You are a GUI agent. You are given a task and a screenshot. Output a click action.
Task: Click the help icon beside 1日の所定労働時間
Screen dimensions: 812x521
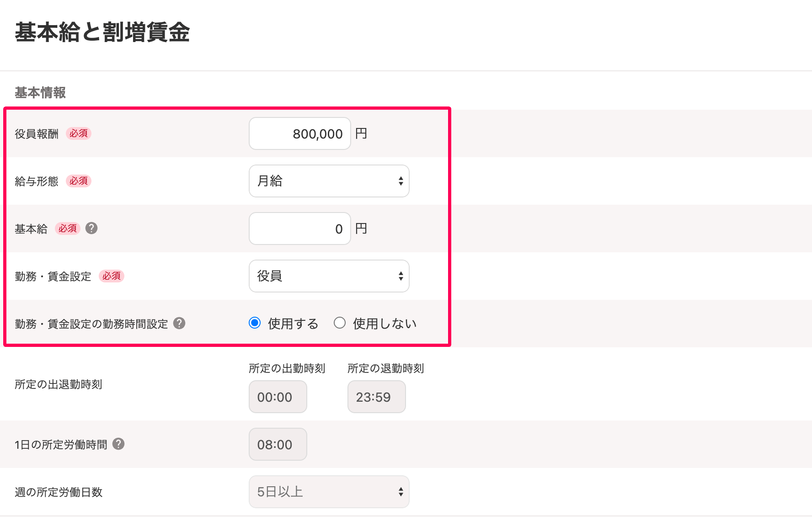(x=118, y=444)
